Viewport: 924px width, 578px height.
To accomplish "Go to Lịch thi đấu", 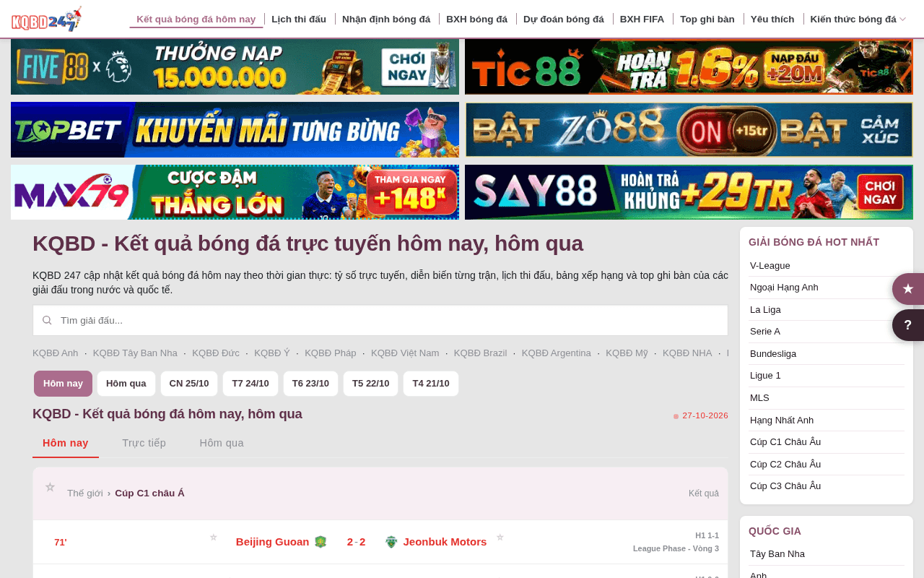I will (299, 19).
